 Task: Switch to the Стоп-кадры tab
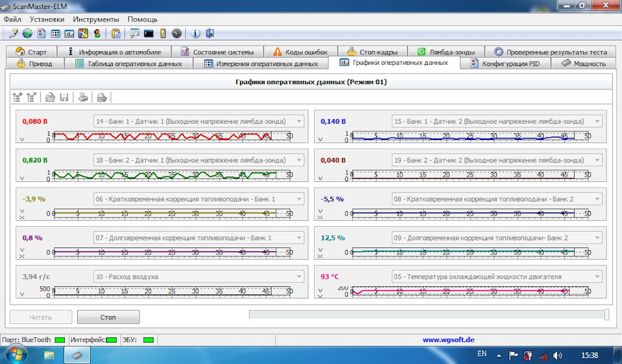[x=373, y=52]
